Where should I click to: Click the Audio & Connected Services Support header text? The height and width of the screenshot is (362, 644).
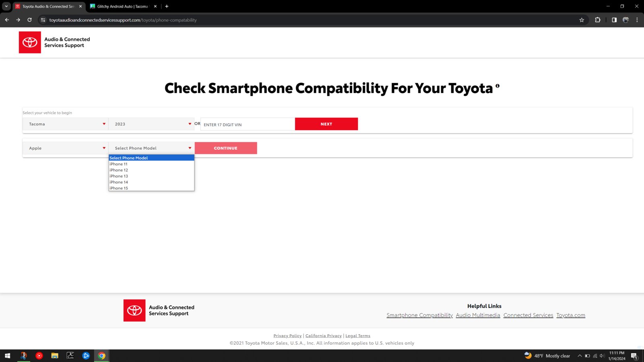click(67, 42)
